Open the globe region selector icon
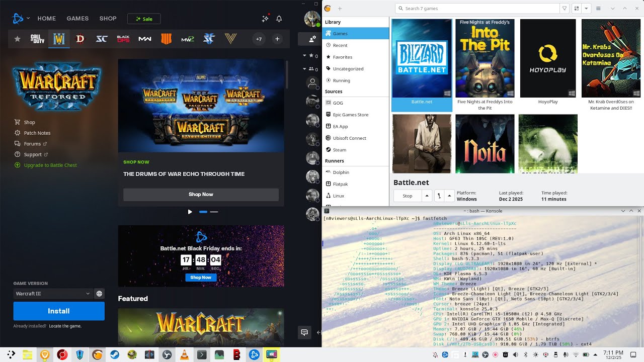 [x=100, y=294]
